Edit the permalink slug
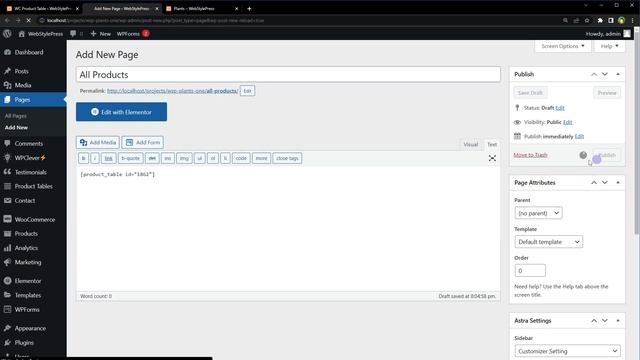This screenshot has height=360, width=640. coord(247,91)
